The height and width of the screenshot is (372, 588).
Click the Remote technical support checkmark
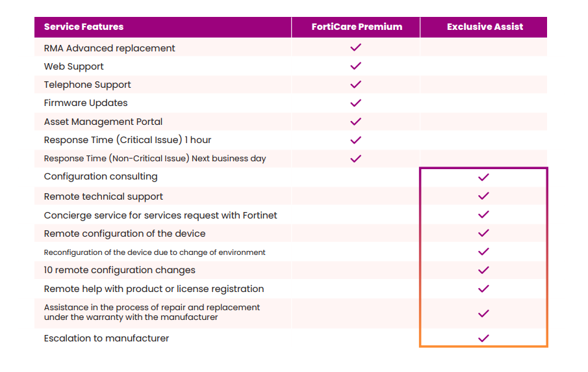[483, 196]
